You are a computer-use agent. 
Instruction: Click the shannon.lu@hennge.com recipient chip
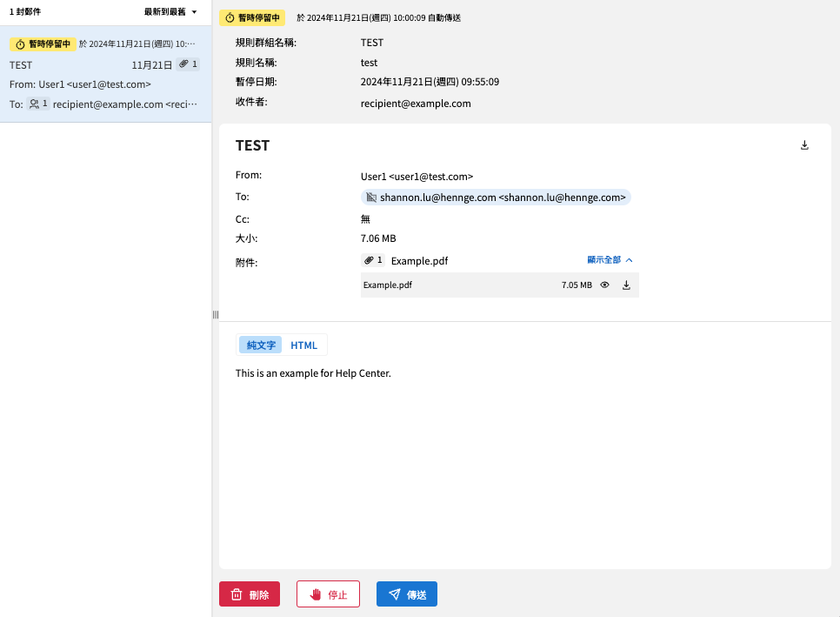coord(496,198)
